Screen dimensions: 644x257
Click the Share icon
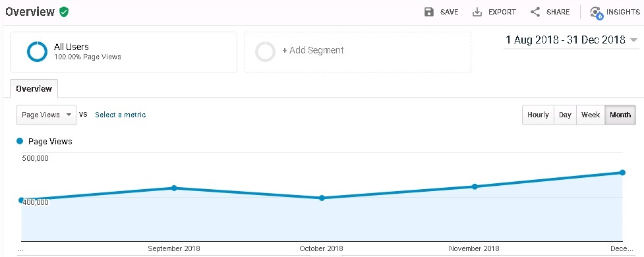click(x=535, y=12)
